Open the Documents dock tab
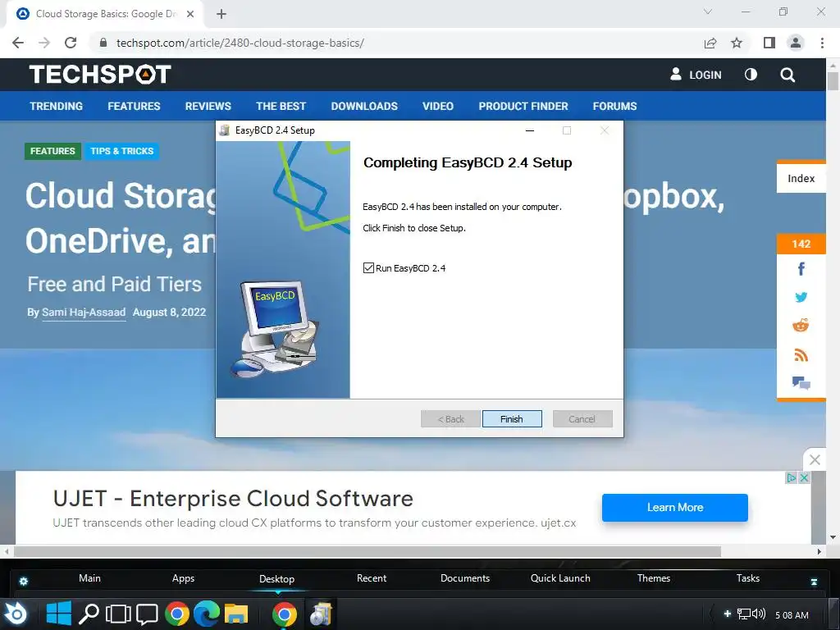840x630 pixels. (465, 578)
